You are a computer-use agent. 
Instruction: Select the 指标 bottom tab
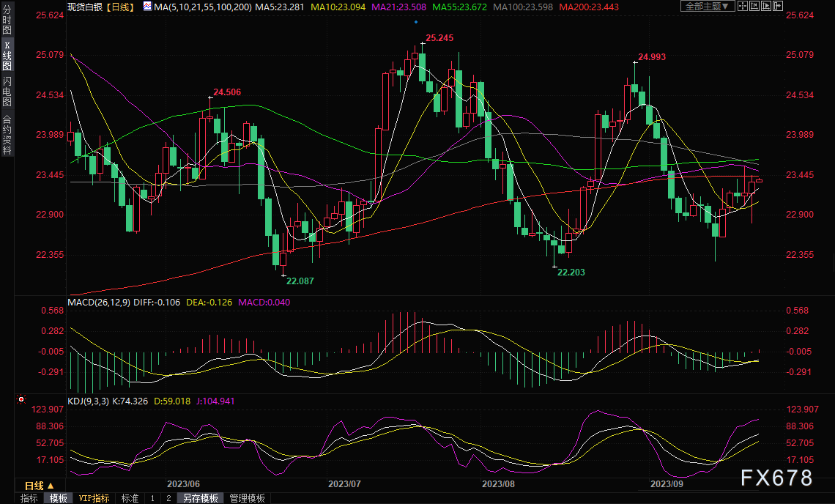[29, 498]
